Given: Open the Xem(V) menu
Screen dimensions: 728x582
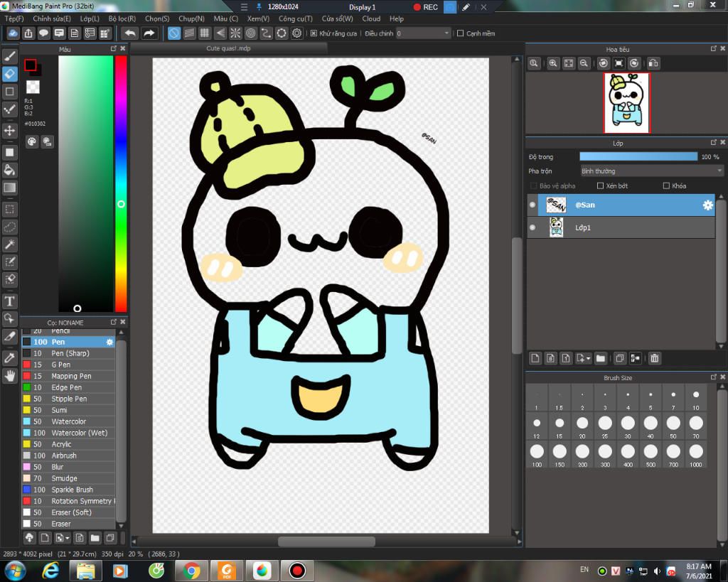Looking at the screenshot, I should click(x=258, y=19).
